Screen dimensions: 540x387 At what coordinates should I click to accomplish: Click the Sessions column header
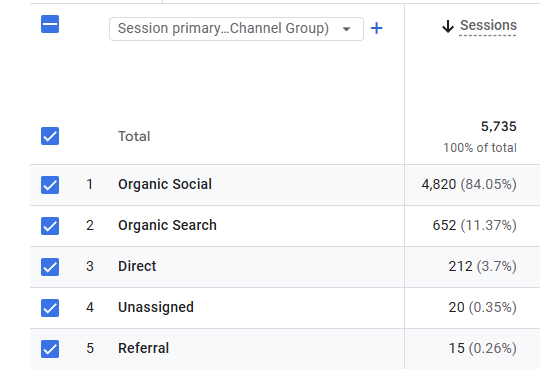click(488, 25)
